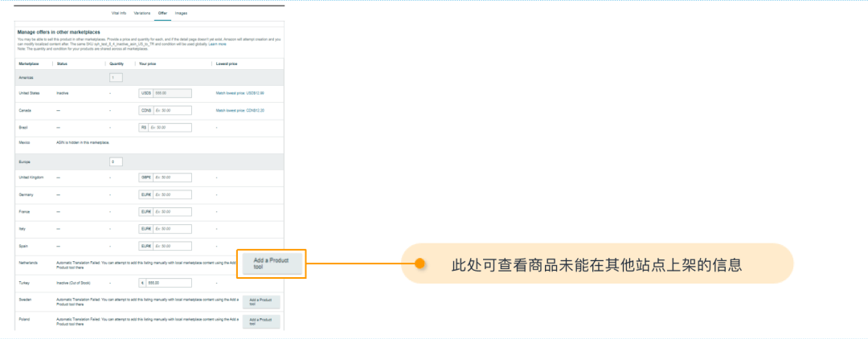Click the Americas quantity field
This screenshot has height=339, width=868.
coord(116,77)
